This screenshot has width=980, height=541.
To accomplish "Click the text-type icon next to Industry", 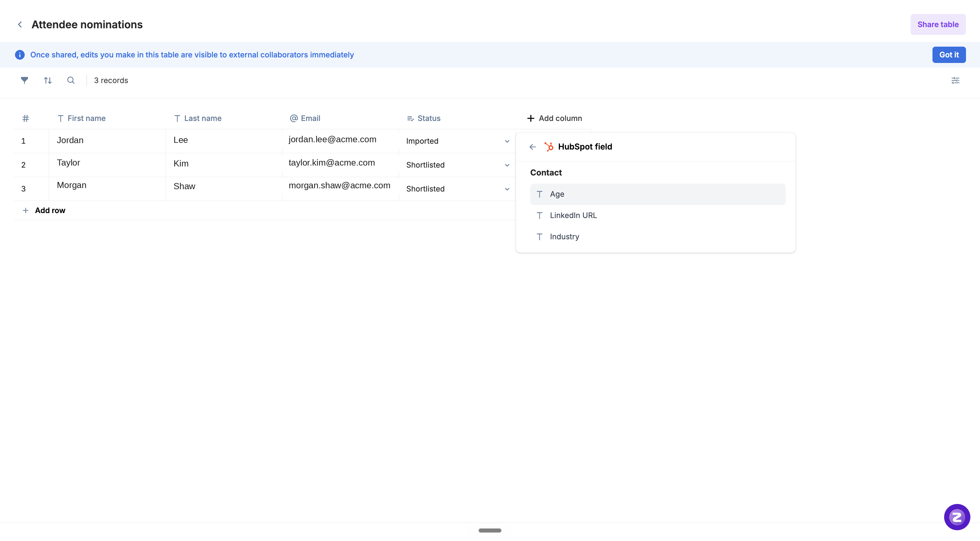I will pyautogui.click(x=540, y=237).
